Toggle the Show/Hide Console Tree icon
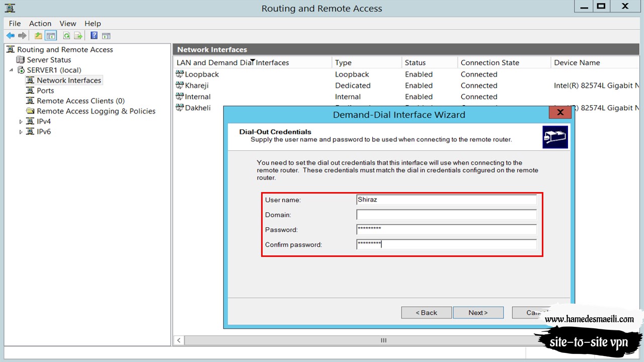Viewport: 644px width, 362px height. [50, 36]
